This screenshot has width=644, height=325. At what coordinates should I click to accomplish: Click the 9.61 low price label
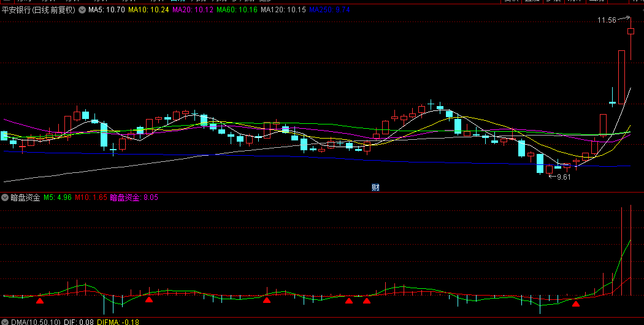564,177
